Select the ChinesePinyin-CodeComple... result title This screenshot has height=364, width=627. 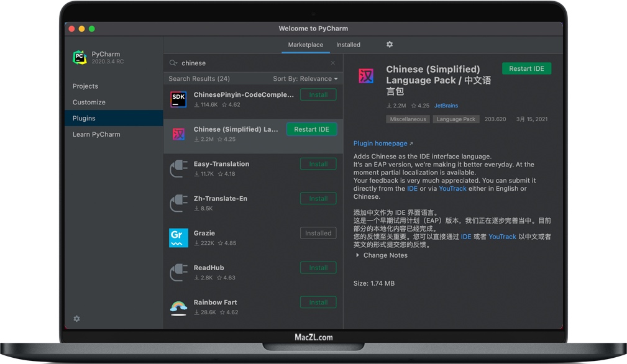[244, 94]
